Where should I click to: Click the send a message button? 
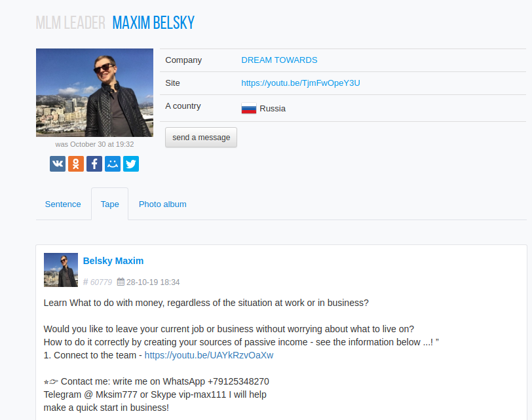coord(201,138)
